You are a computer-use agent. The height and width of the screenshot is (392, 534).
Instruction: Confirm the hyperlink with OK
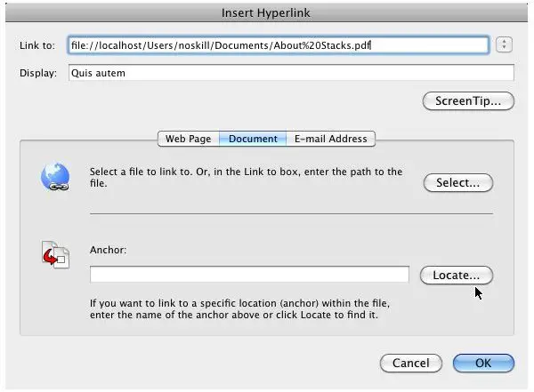pyautogui.click(x=483, y=363)
